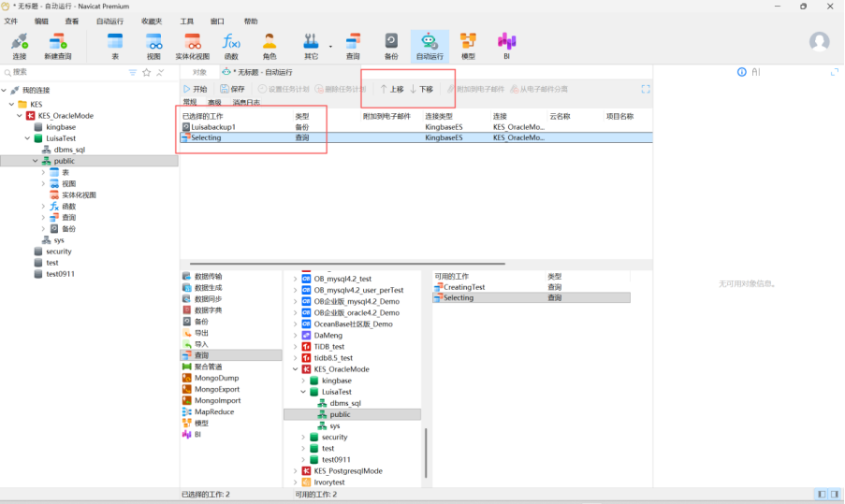Click the 角色 (Role) toolbar icon

click(x=270, y=45)
